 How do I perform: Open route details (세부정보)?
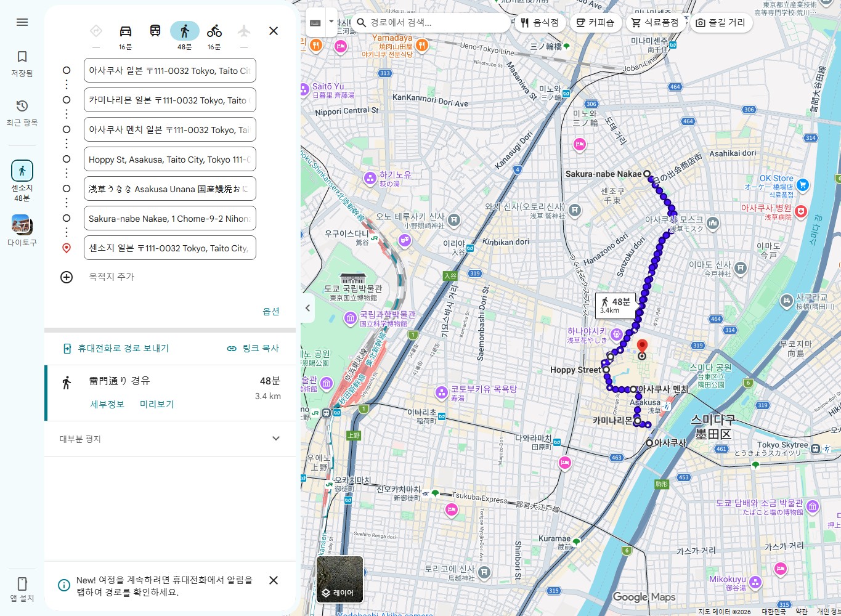pos(107,404)
